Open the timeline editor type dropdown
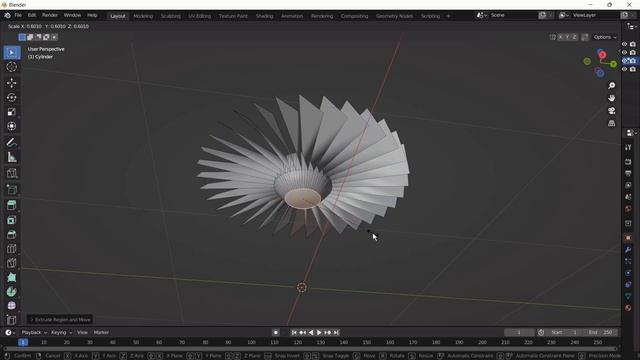640x360 pixels. [x=10, y=333]
